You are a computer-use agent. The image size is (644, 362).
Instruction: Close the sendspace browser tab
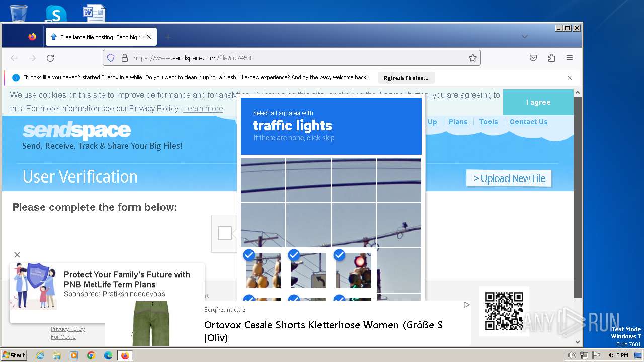149,37
